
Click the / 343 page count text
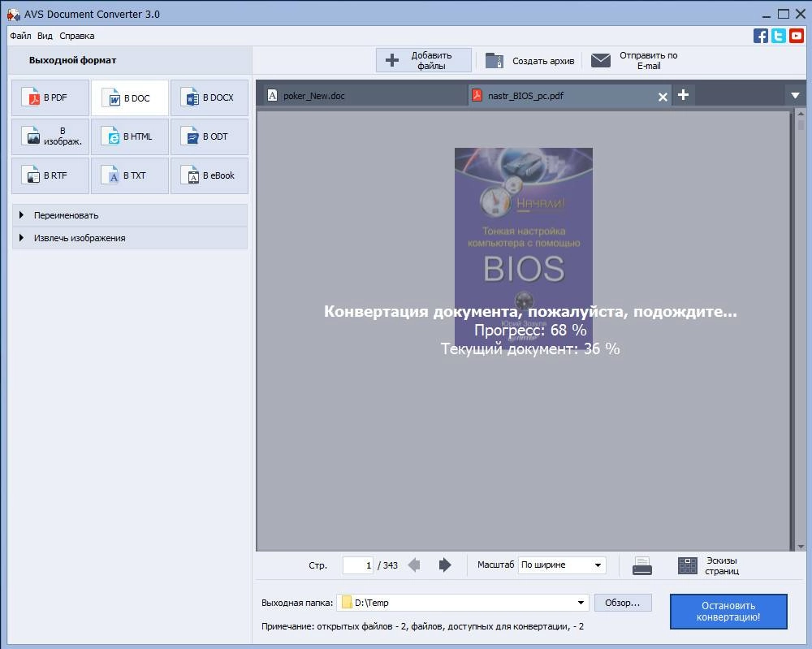[x=388, y=565]
